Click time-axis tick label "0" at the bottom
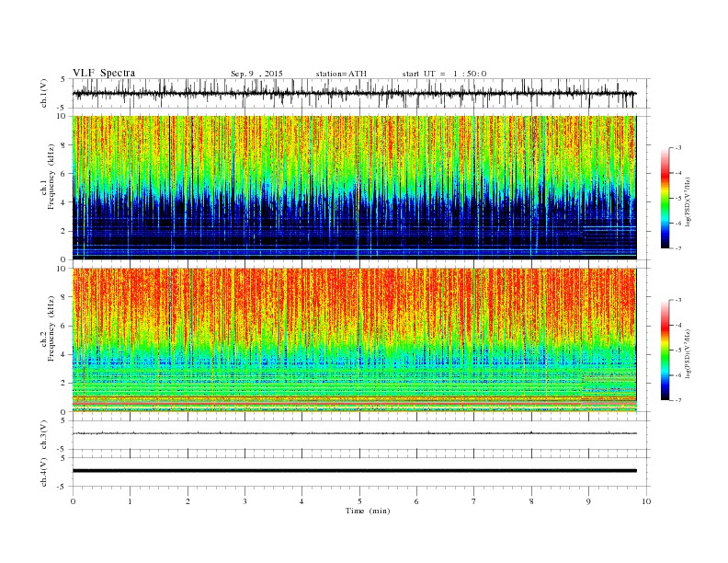The width and height of the screenshot is (728, 563). pyautogui.click(x=73, y=501)
